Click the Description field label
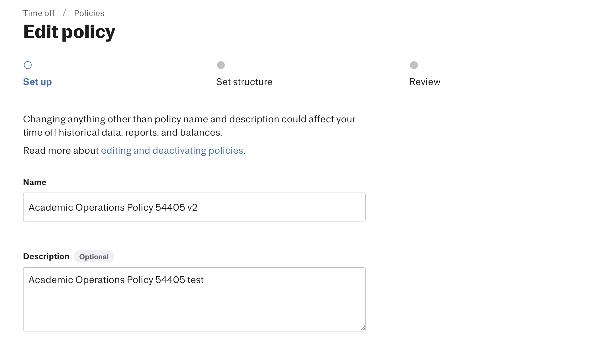 click(46, 256)
